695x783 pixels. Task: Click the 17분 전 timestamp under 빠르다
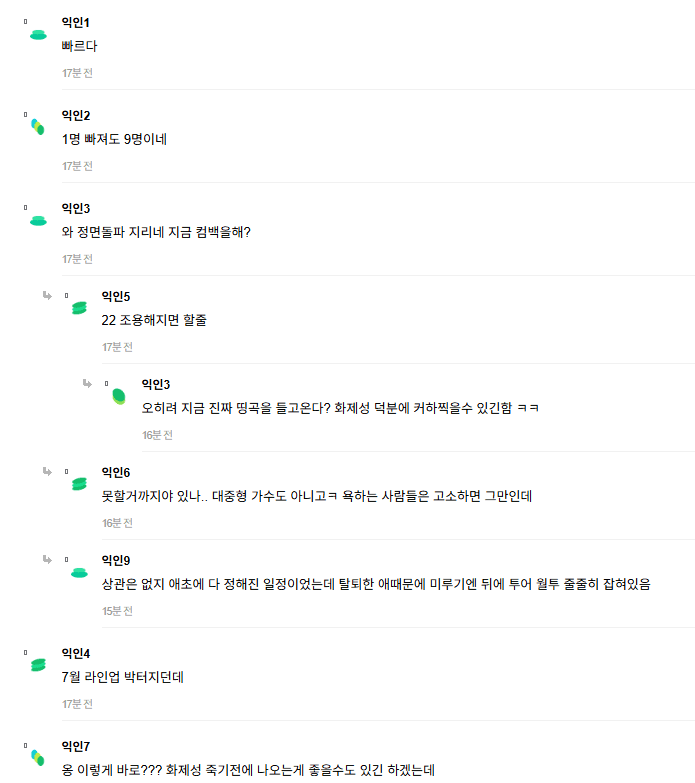pos(77,73)
